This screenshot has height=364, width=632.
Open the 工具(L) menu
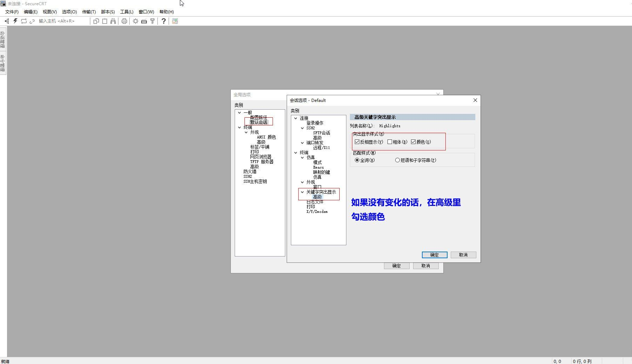click(127, 12)
